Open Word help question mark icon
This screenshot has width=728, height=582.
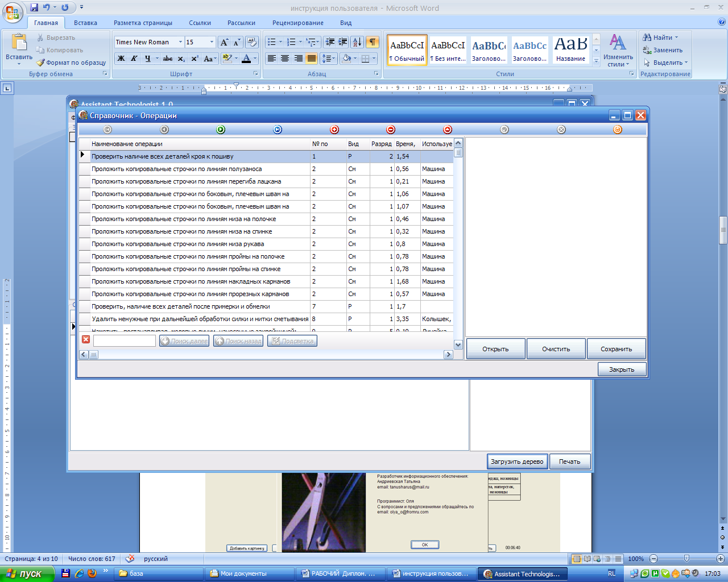coord(722,23)
